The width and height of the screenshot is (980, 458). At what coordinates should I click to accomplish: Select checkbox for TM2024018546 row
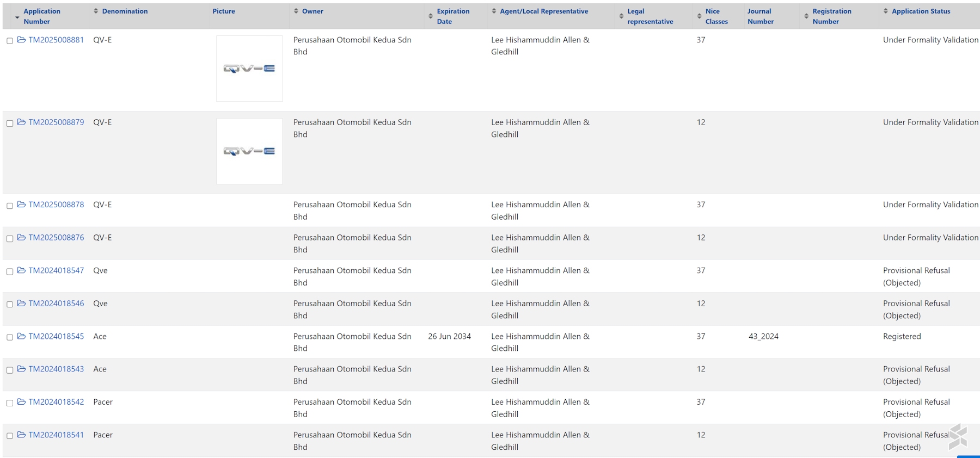(x=10, y=305)
